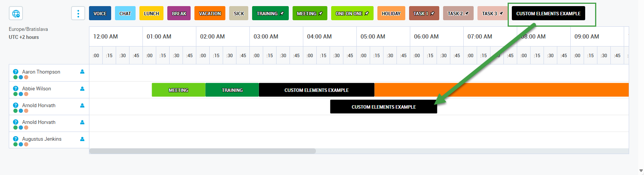Click the TRAINING block in Abbie Wilson's schedule

tap(232, 90)
